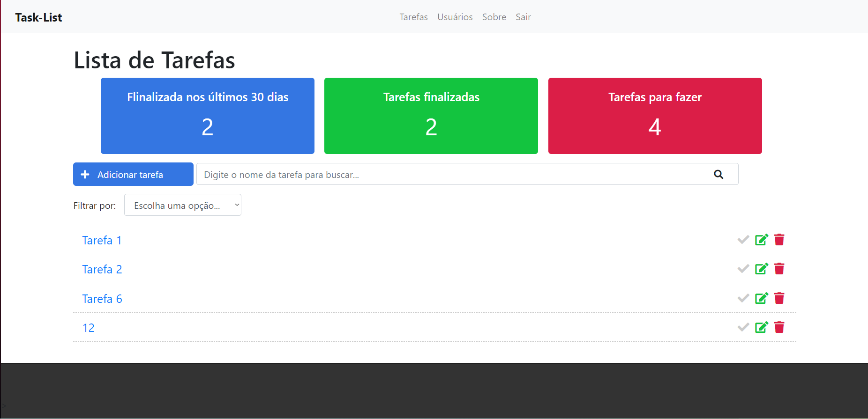This screenshot has width=868, height=419.
Task: Mark task 12 as done with its checkmark
Action: [743, 327]
